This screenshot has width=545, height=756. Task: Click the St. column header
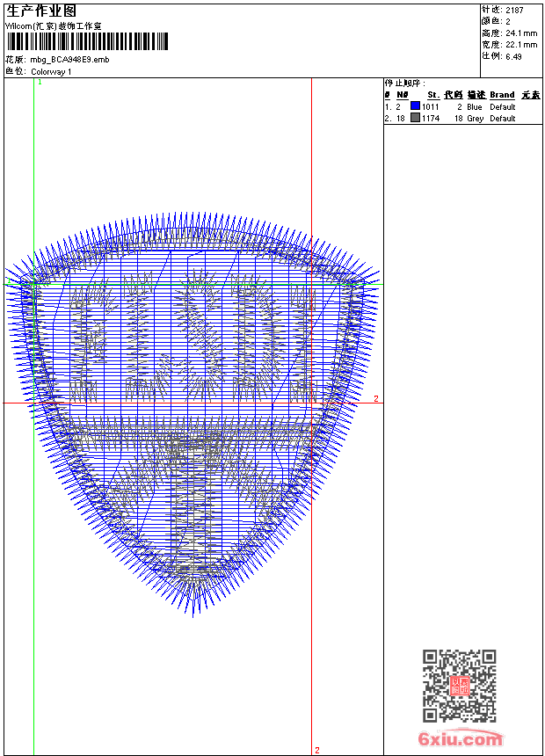[432, 95]
